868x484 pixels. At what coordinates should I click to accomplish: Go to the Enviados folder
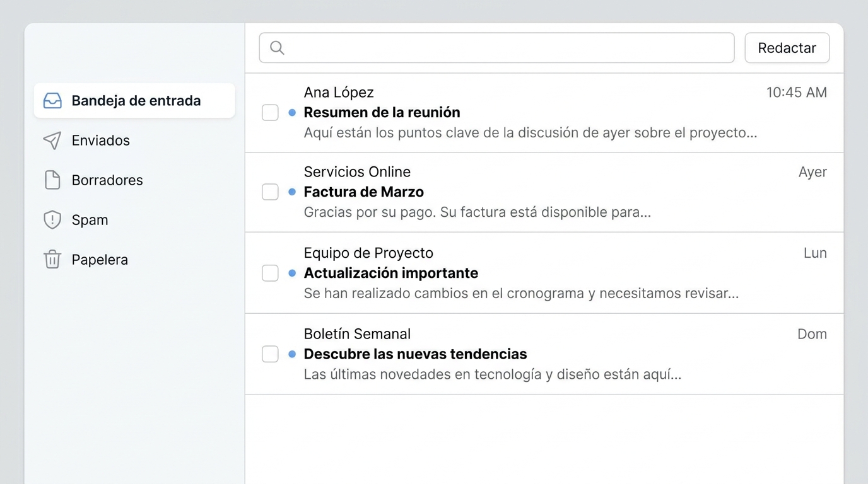(134, 141)
